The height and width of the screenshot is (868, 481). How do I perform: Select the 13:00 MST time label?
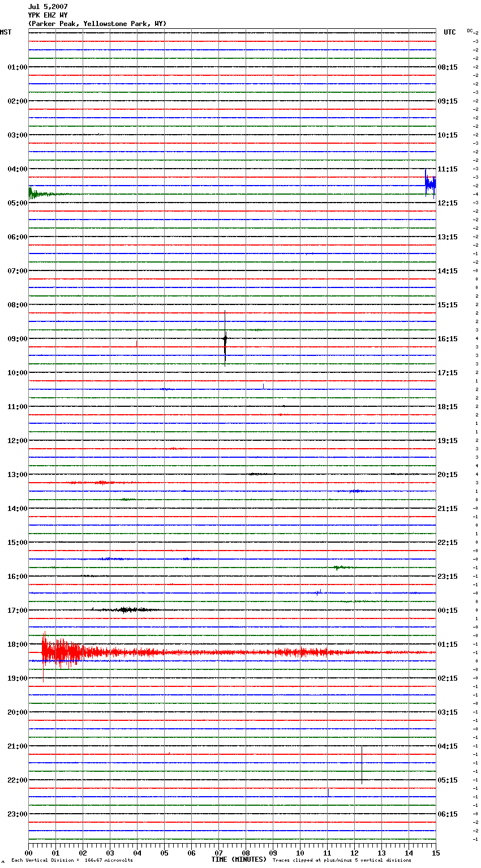[x=17, y=475]
